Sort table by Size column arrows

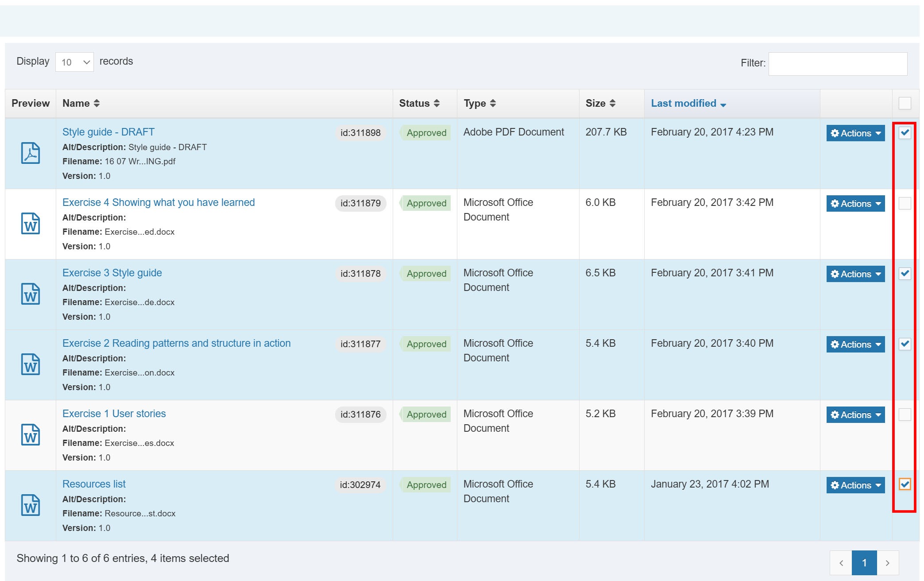coord(612,103)
